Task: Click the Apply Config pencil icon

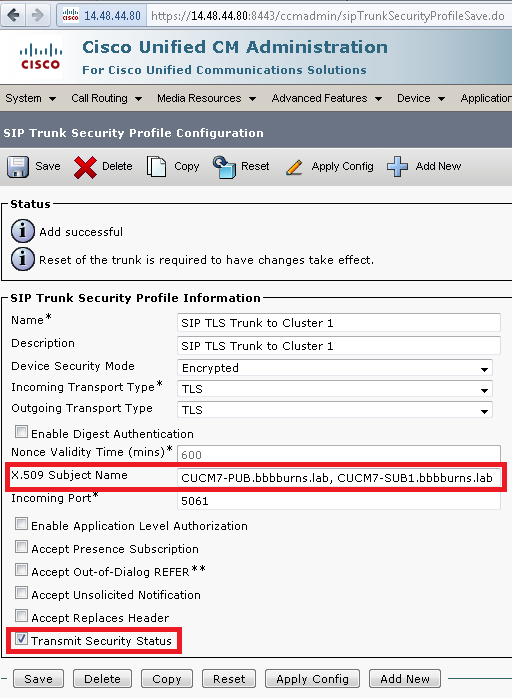Action: pos(294,167)
